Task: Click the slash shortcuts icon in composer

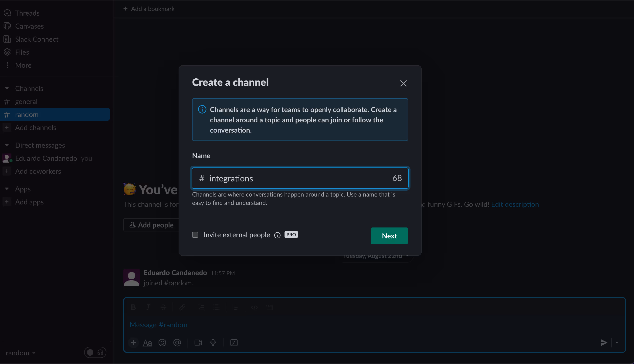Action: pos(234,343)
